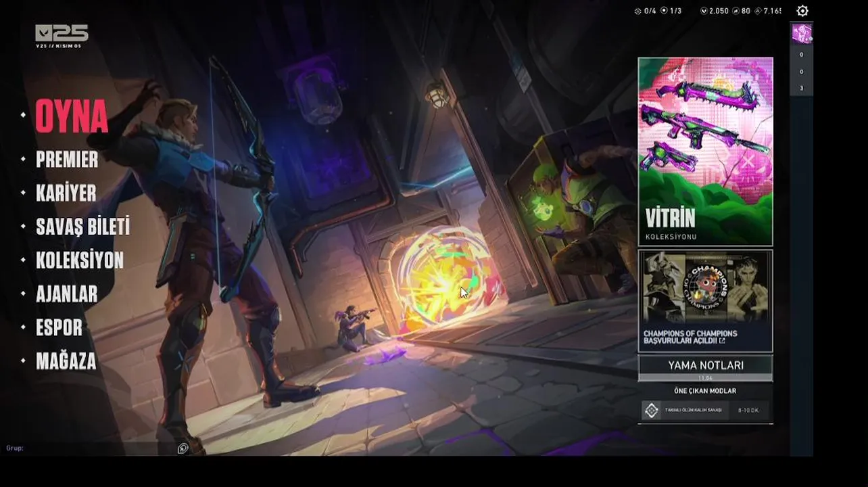Click the daily mission icon next to 0/4
Viewport: 868px width, 487px height.
(x=637, y=11)
